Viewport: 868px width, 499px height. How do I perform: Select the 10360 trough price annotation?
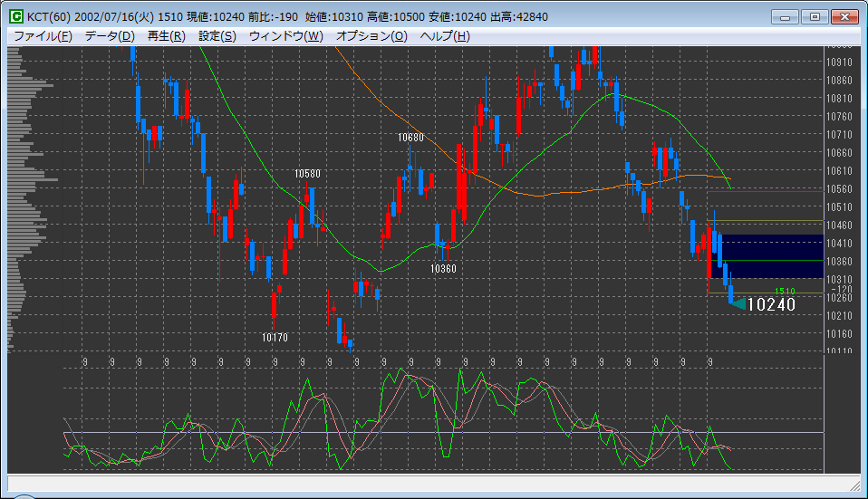443,269
